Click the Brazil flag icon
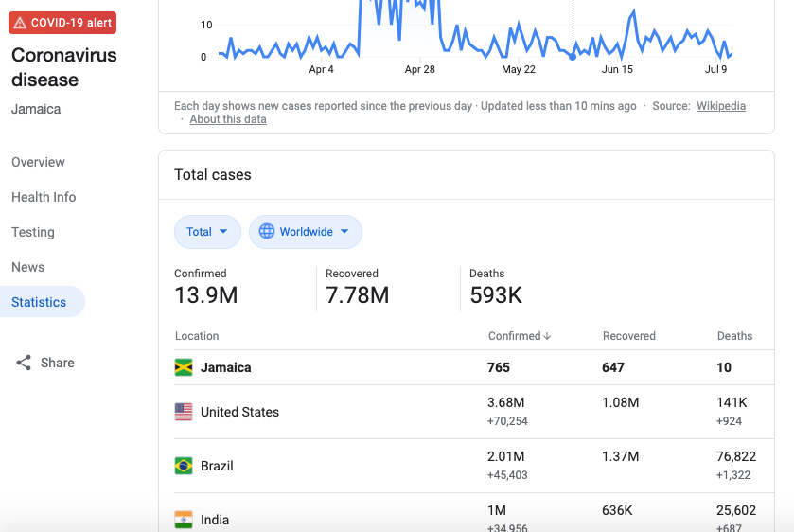The height and width of the screenshot is (532, 794). pyautogui.click(x=184, y=466)
